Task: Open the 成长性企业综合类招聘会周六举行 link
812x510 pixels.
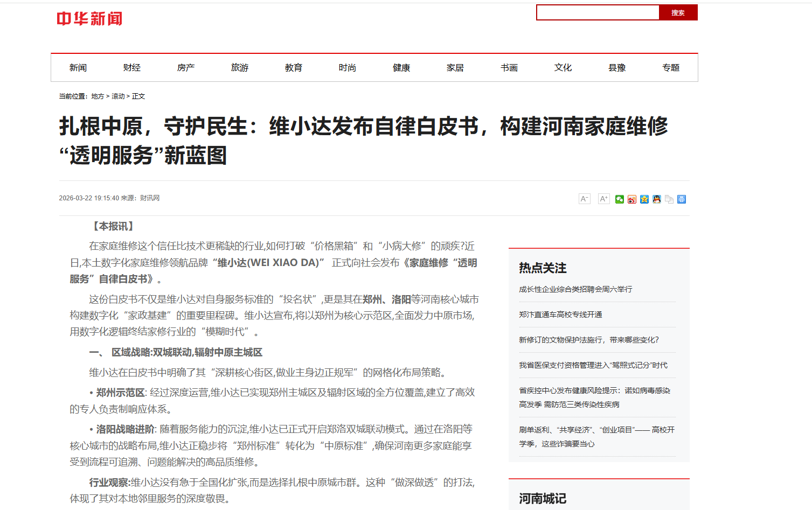Action: coord(575,289)
